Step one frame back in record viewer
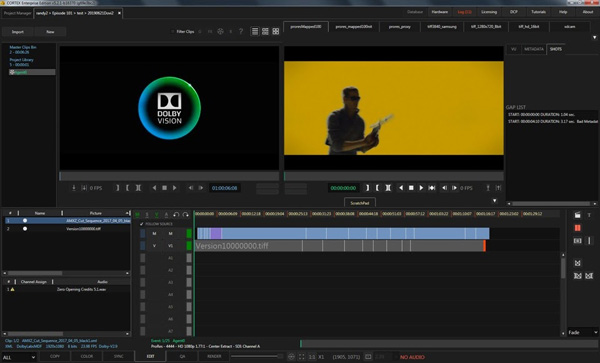 444,188
